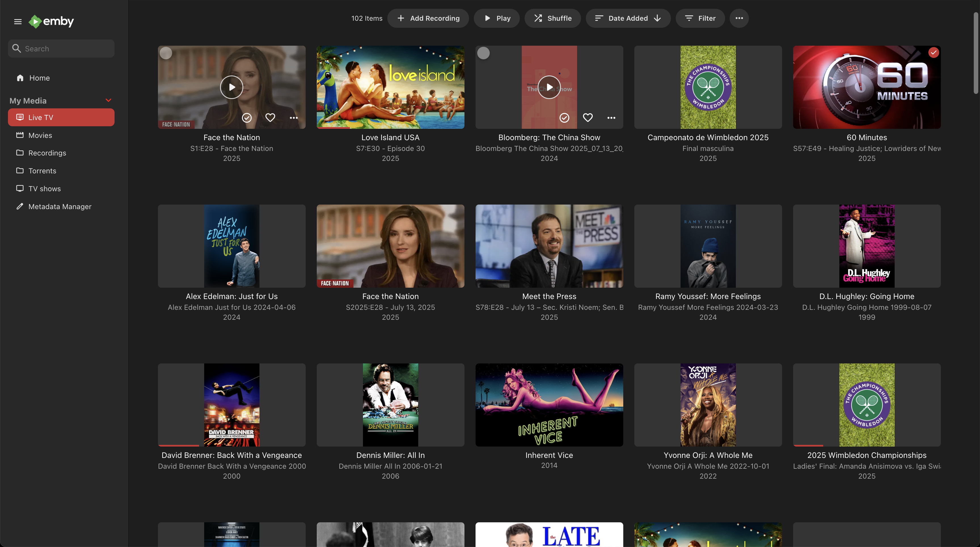Open Campeonato de Wimbledon 2025 thumbnail
The width and height of the screenshot is (980, 547).
(708, 87)
